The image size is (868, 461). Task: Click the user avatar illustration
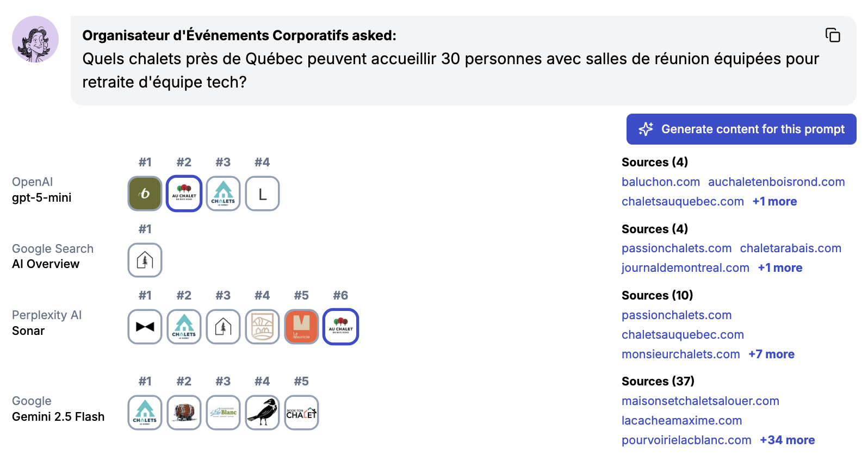click(x=35, y=39)
